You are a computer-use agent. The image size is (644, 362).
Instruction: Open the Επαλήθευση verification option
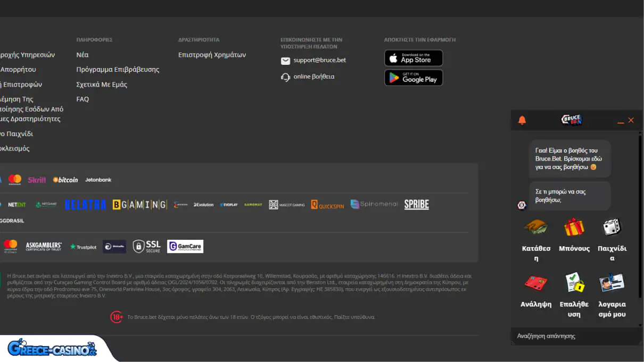point(574,283)
